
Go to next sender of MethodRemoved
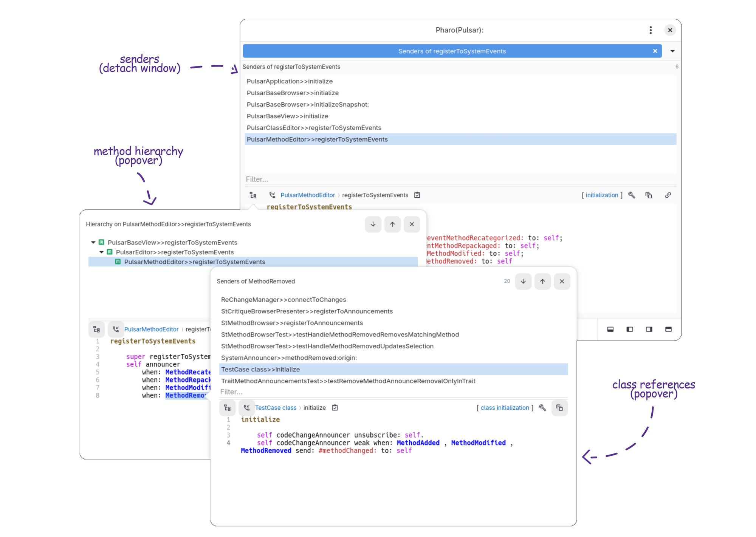(523, 281)
